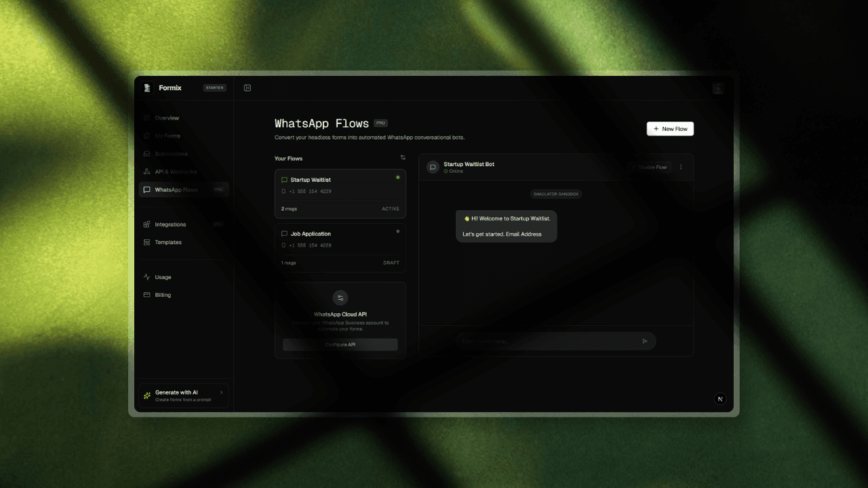Click the STARTER plan badge
This screenshot has width=868, height=488.
coord(214,88)
